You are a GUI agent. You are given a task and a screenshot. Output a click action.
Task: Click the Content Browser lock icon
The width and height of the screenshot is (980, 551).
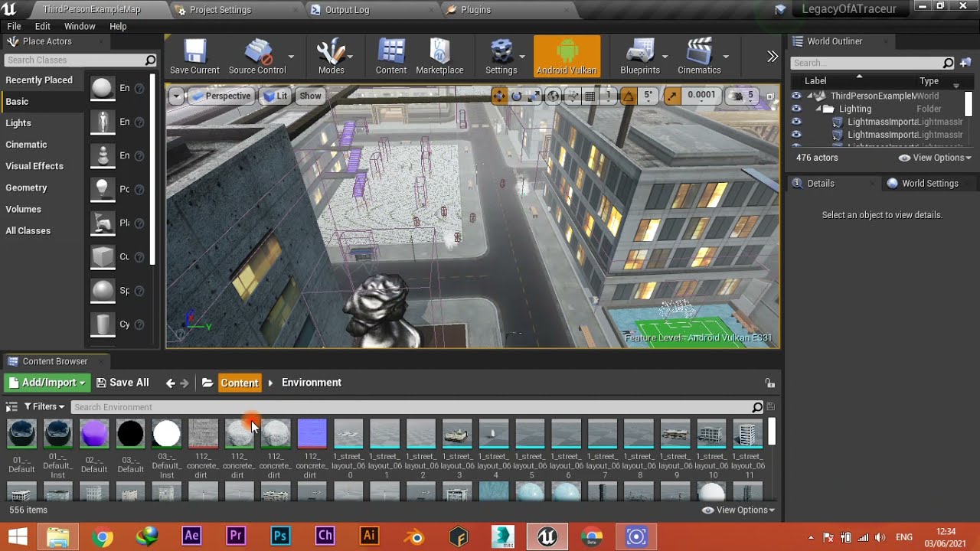pos(769,383)
